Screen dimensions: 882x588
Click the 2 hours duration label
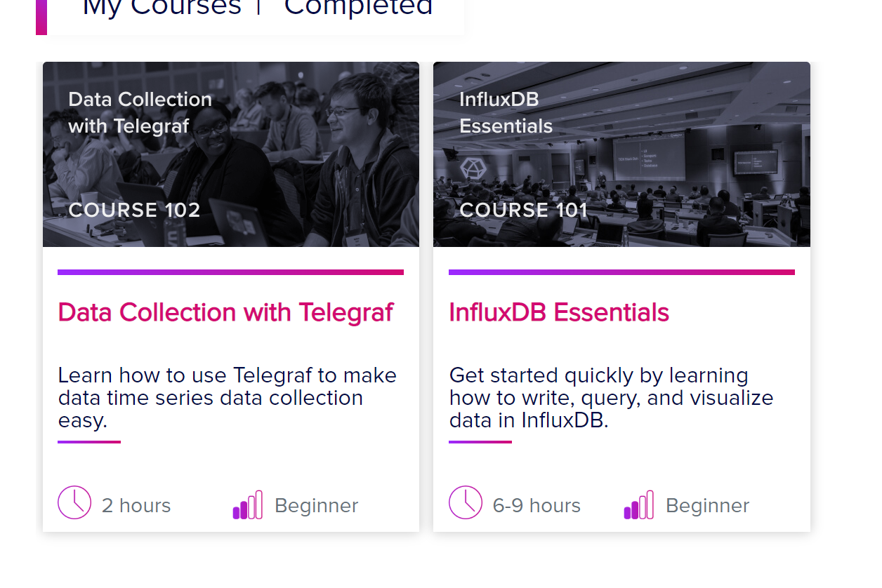(136, 506)
